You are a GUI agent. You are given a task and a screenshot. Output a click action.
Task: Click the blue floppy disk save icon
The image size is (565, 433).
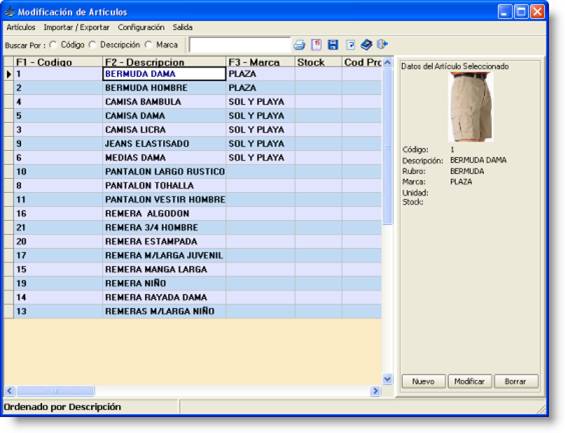tap(333, 45)
